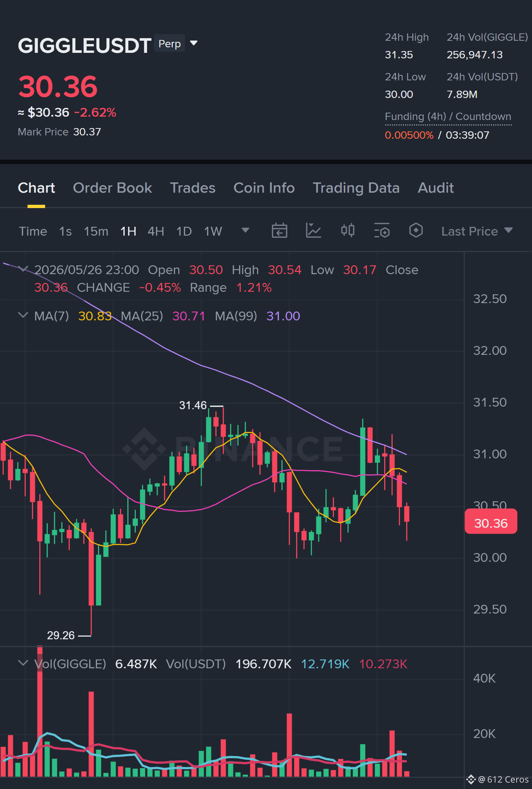
Task: Click the Binance logo watermark icon
Action: pos(144,449)
